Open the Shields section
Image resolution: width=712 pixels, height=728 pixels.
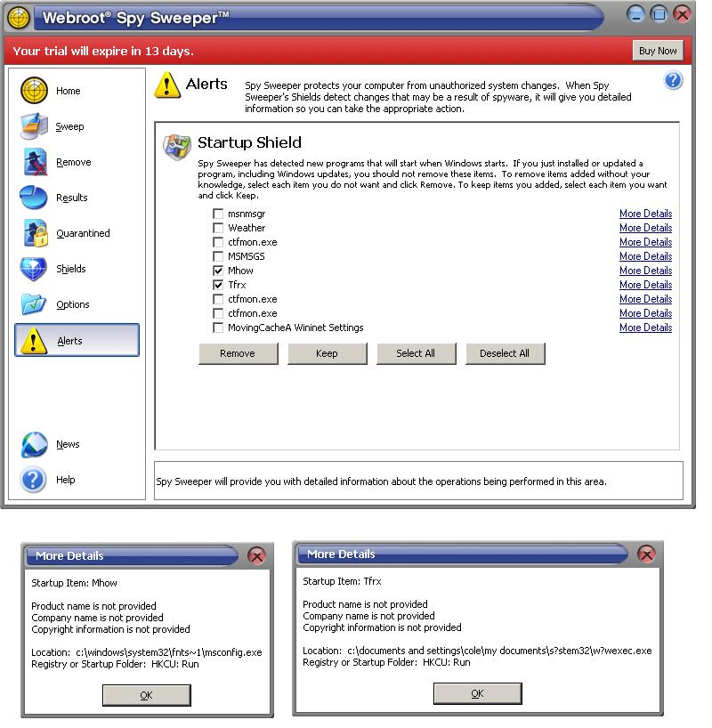(71, 269)
